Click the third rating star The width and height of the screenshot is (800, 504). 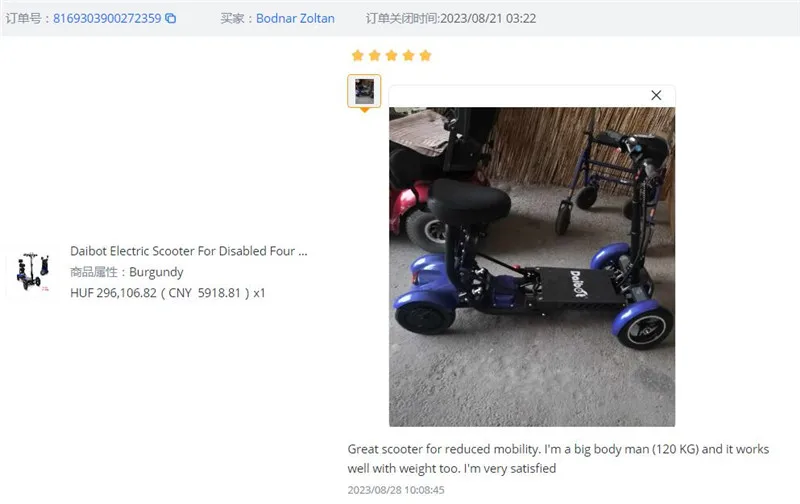click(391, 55)
